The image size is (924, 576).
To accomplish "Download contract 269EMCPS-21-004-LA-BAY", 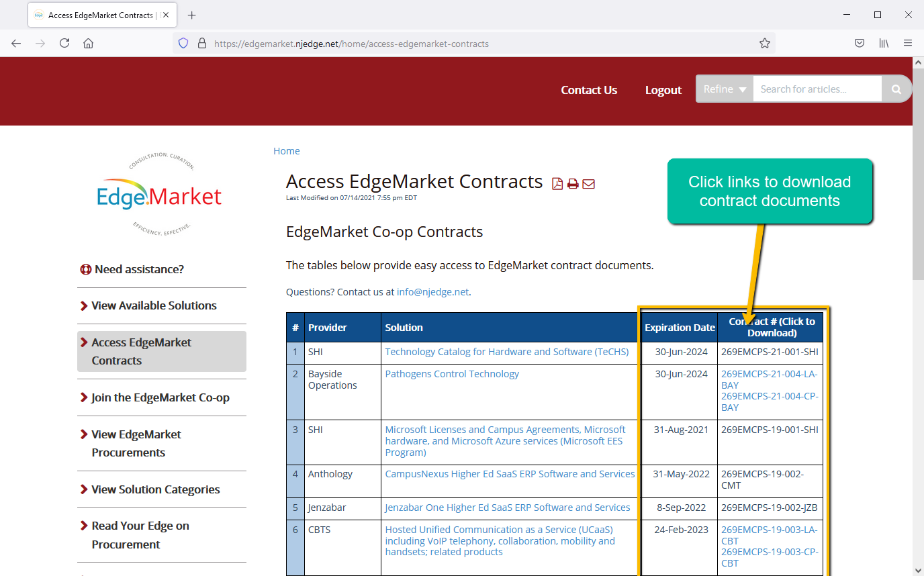I will [x=770, y=379].
